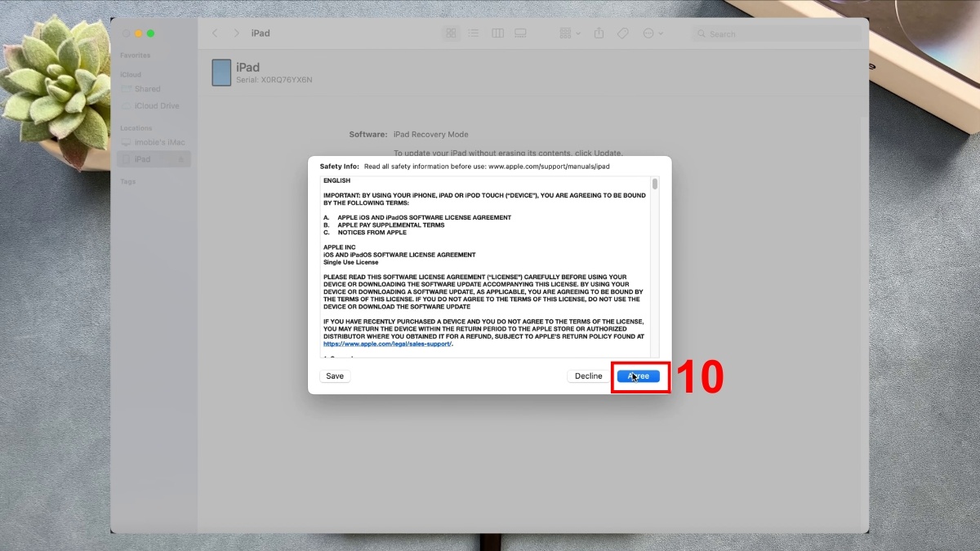This screenshot has height=551, width=980.
Task: Click the Tags icon in toolbar
Action: coord(622,33)
